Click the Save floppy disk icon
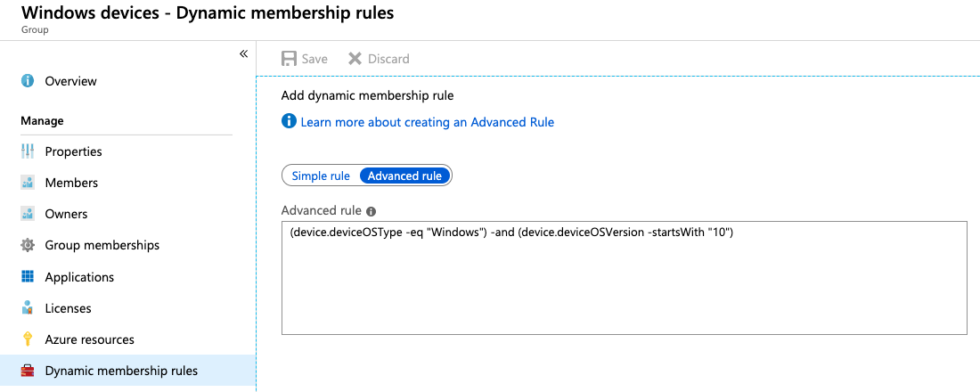This screenshot has height=392, width=980. (289, 59)
